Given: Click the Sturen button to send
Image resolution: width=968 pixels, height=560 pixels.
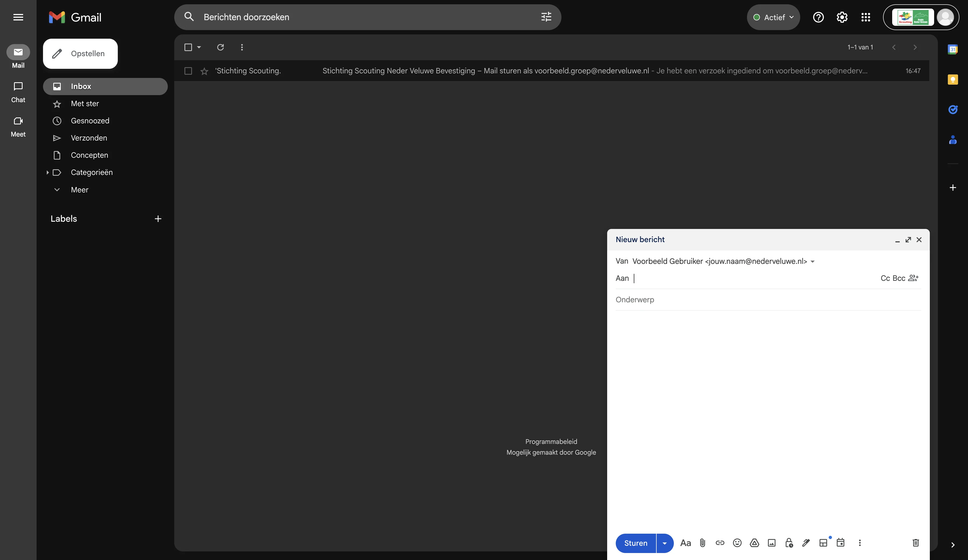Looking at the screenshot, I should pyautogui.click(x=635, y=543).
